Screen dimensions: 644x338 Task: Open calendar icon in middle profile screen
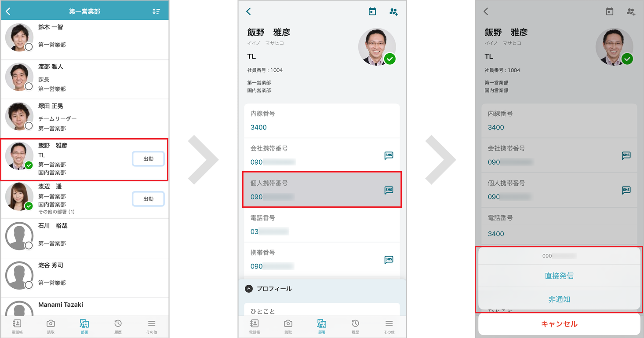click(x=372, y=12)
